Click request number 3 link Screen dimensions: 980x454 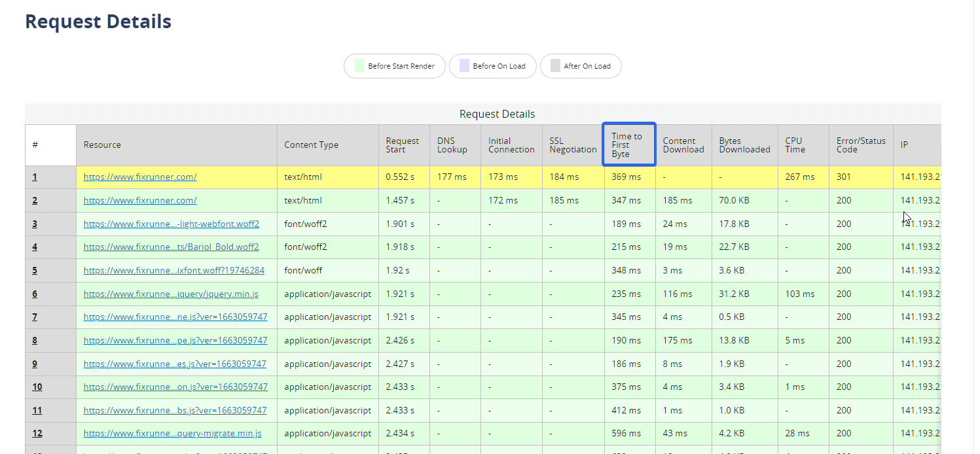click(35, 224)
